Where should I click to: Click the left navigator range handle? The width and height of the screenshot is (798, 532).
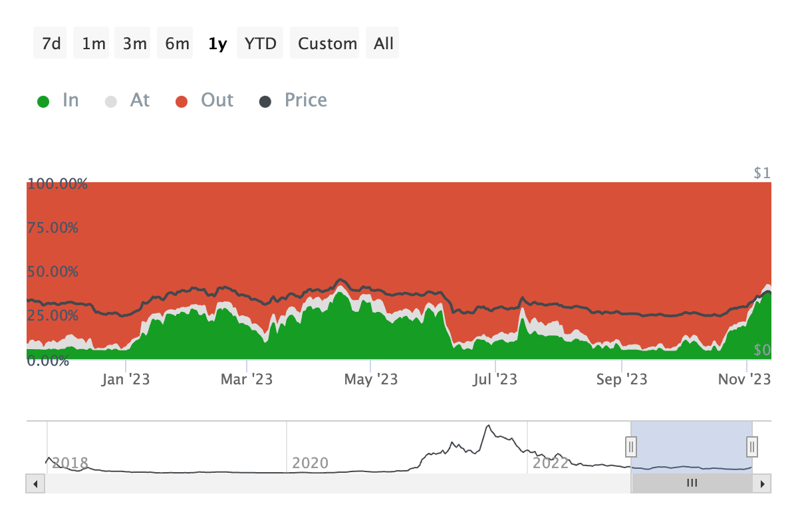click(x=630, y=448)
